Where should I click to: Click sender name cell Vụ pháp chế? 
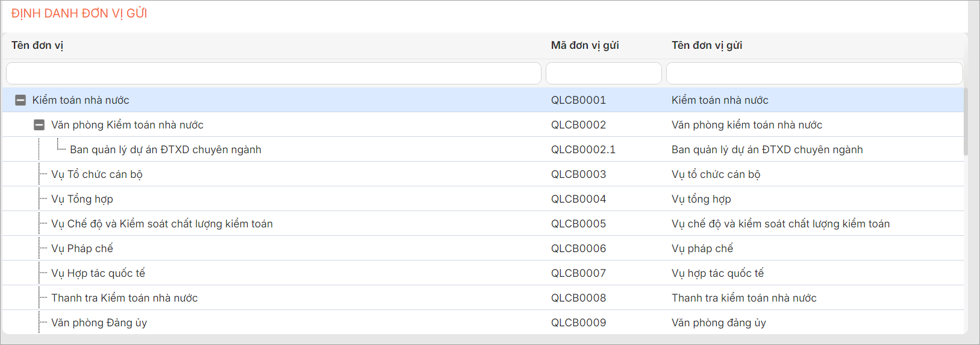coord(702,248)
